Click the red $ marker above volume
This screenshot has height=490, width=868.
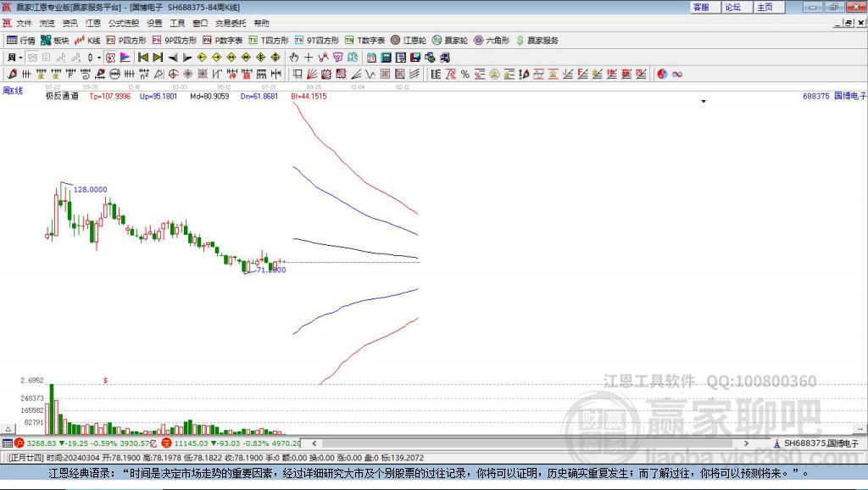[105, 381]
